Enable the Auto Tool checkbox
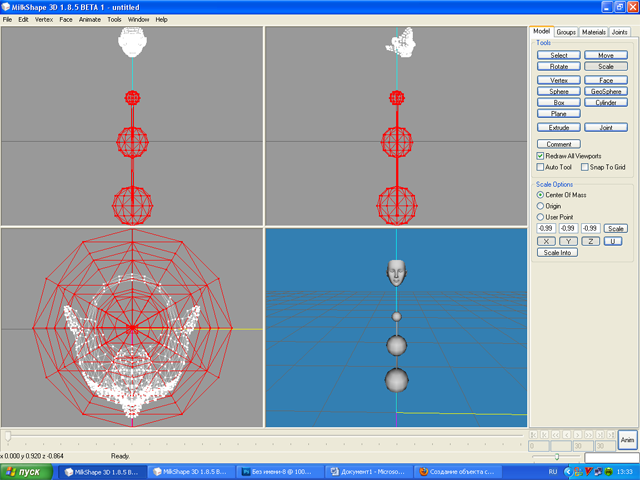The image size is (640, 480). click(541, 167)
